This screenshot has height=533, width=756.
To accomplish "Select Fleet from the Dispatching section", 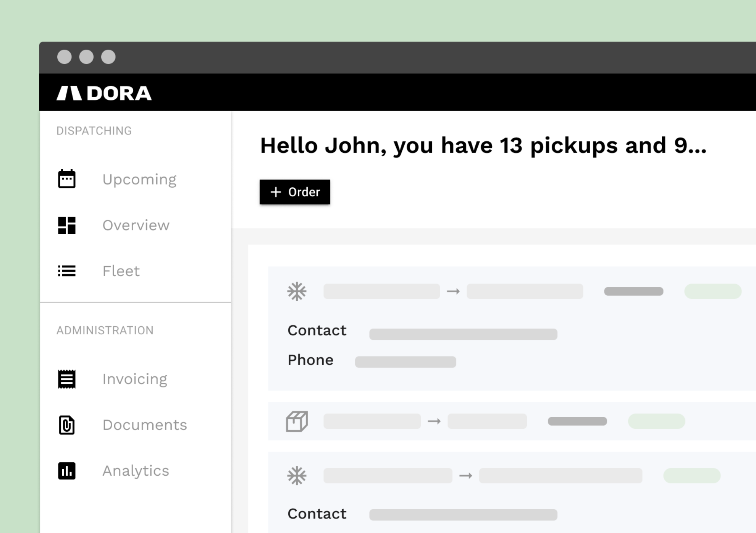I will click(x=121, y=271).
